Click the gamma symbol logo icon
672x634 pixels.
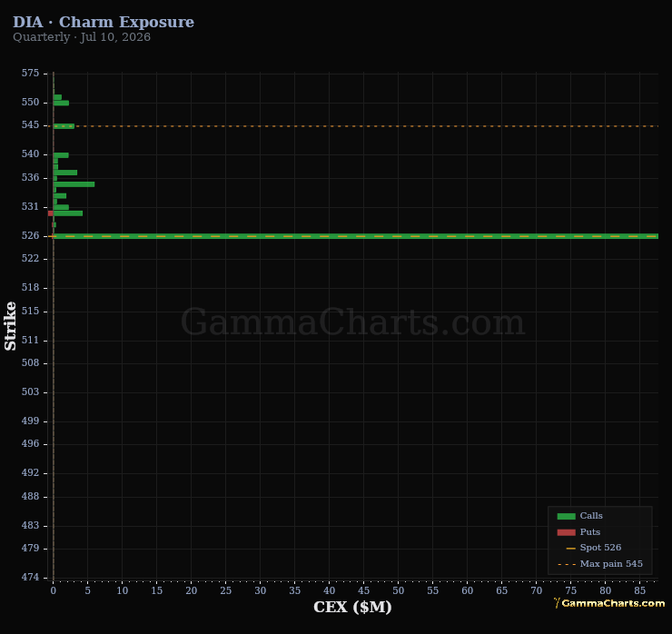(x=557, y=603)
